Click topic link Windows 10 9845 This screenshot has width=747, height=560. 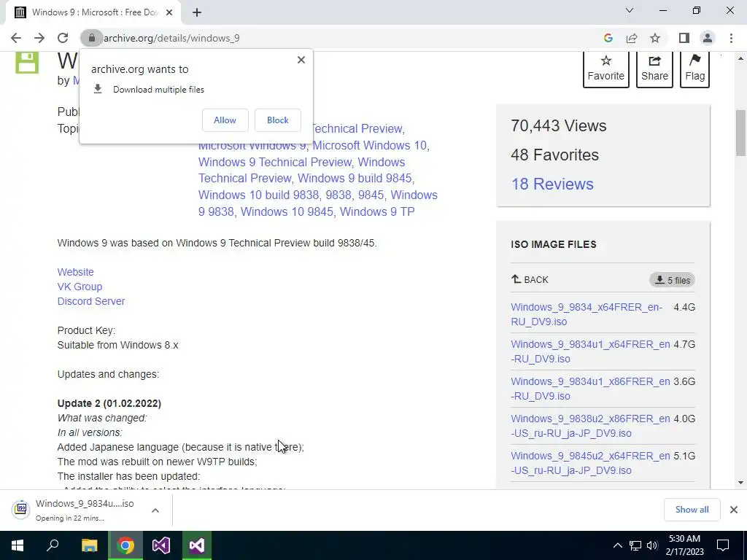pos(287,211)
